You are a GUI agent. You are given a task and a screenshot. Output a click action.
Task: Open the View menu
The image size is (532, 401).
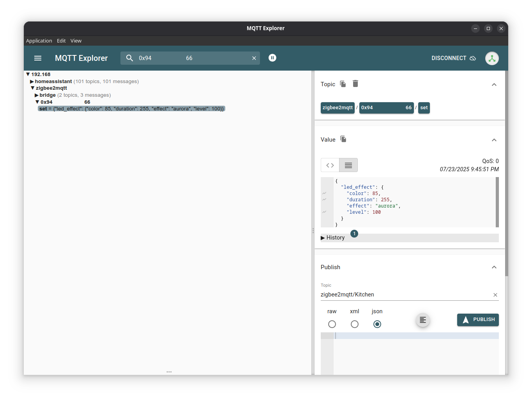click(76, 41)
